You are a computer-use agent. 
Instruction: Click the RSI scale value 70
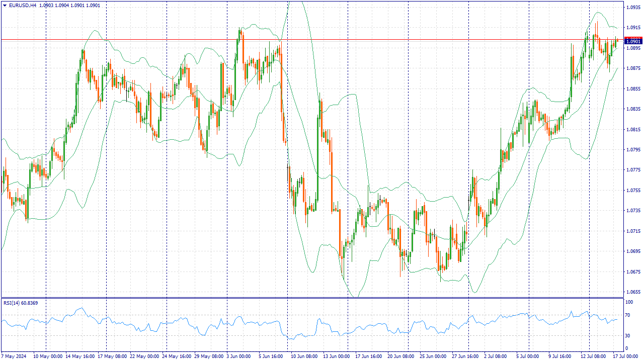pos(628,315)
